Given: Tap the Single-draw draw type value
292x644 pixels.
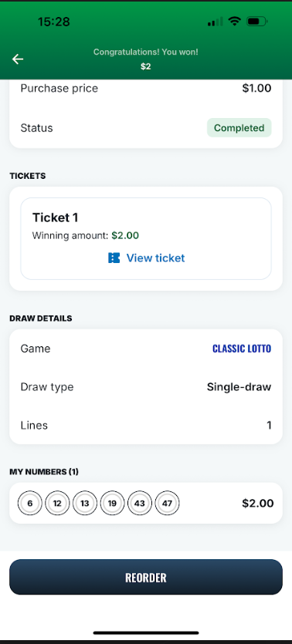Looking at the screenshot, I should (x=239, y=387).
